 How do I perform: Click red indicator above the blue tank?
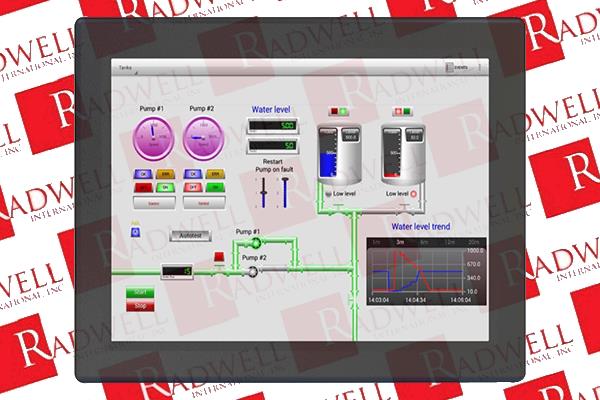tap(334, 112)
